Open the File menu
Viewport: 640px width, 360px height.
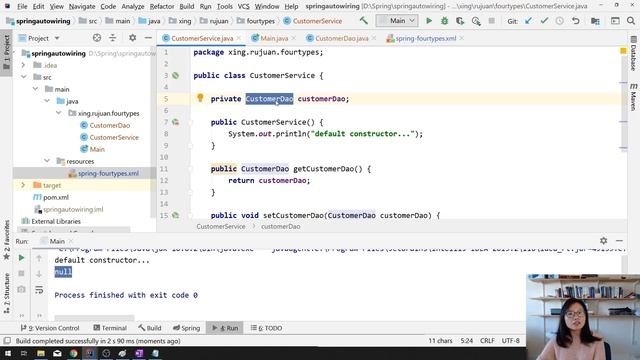(22, 7)
